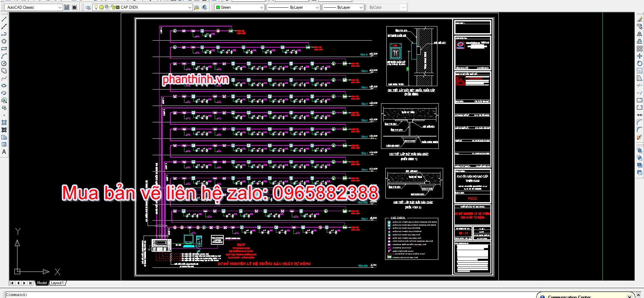This screenshot has height=298, width=644.
Task: Click the Send to Back draw order icon
Action: 640,158
